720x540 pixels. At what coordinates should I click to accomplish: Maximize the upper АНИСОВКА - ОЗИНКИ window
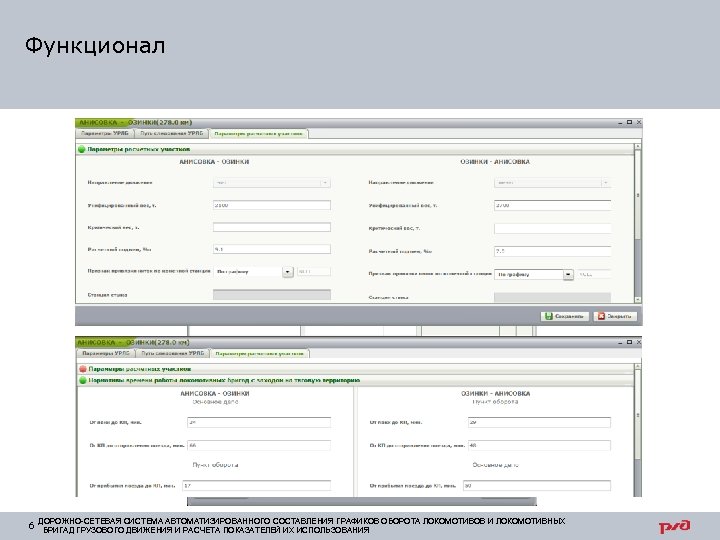click(629, 122)
